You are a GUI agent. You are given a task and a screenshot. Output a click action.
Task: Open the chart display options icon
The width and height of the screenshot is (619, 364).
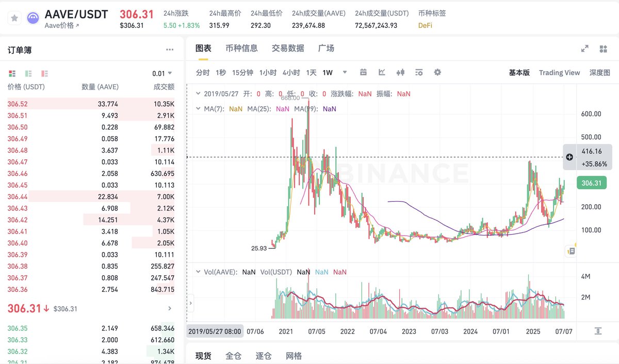pyautogui.click(x=419, y=72)
